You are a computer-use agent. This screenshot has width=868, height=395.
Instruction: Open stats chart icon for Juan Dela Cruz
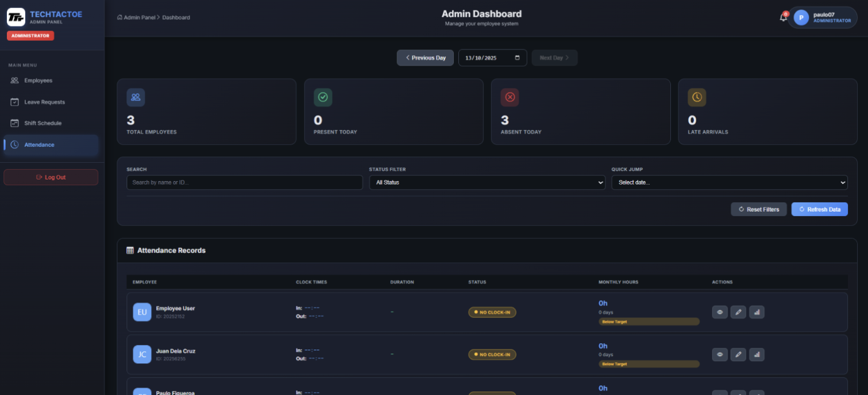[757, 355]
